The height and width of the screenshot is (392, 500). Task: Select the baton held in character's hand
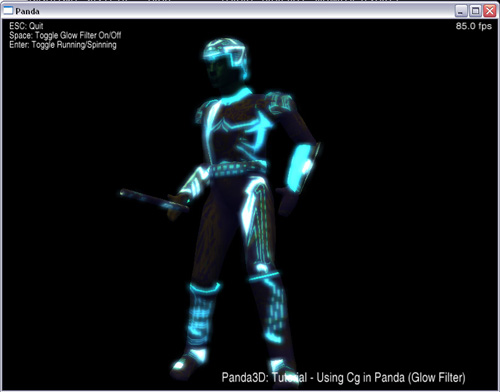coord(154,201)
